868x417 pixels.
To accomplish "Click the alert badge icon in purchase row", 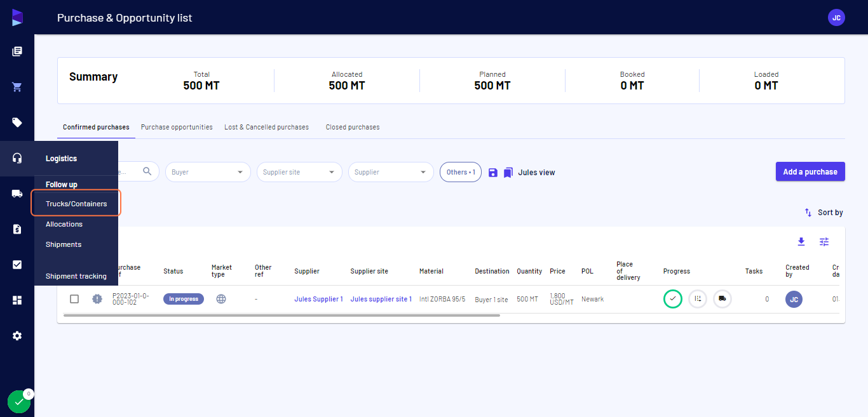I will pos(97,299).
